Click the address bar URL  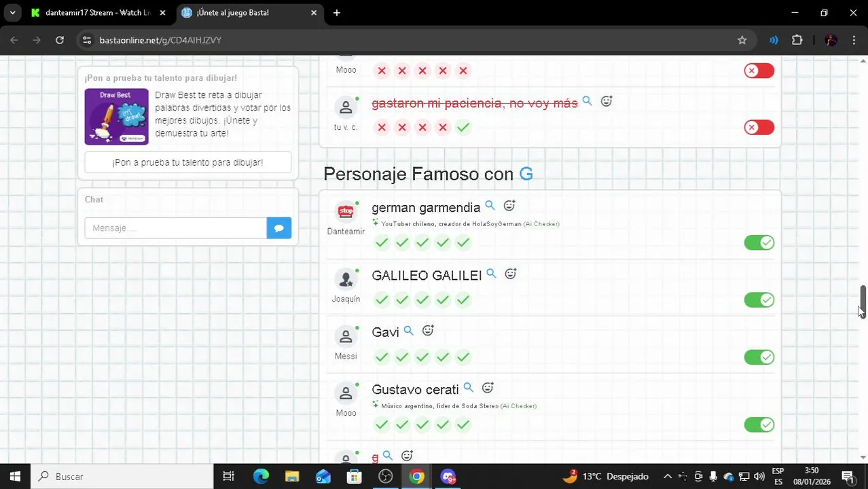tap(160, 40)
